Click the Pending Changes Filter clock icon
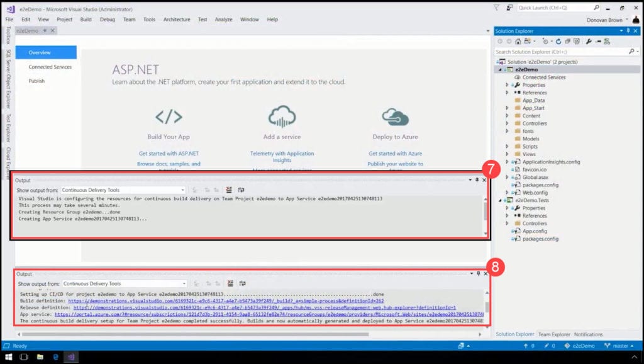 click(546, 42)
